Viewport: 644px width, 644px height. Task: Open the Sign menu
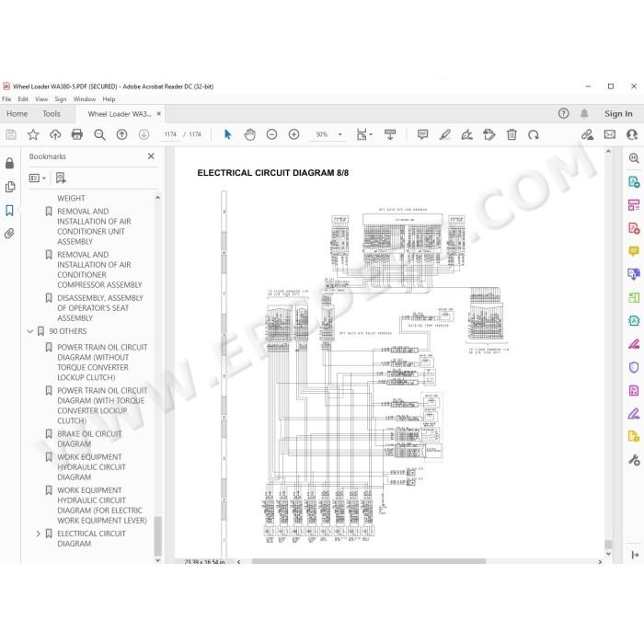[61, 99]
